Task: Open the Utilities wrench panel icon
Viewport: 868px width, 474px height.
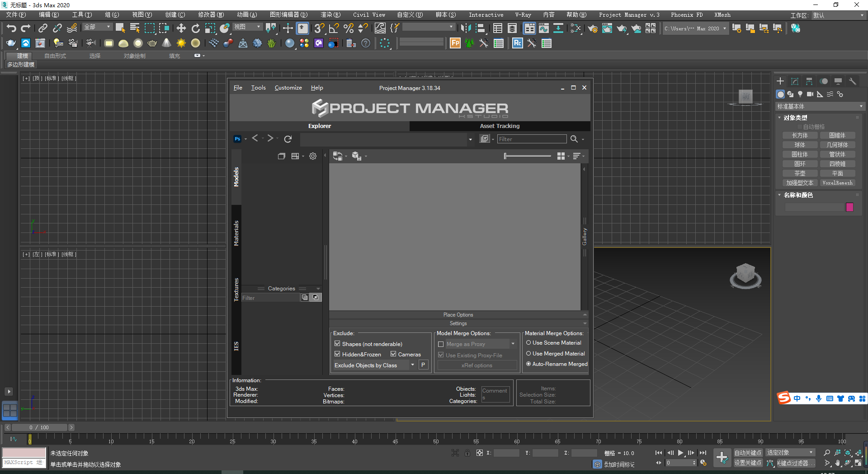Action: pyautogui.click(x=853, y=81)
